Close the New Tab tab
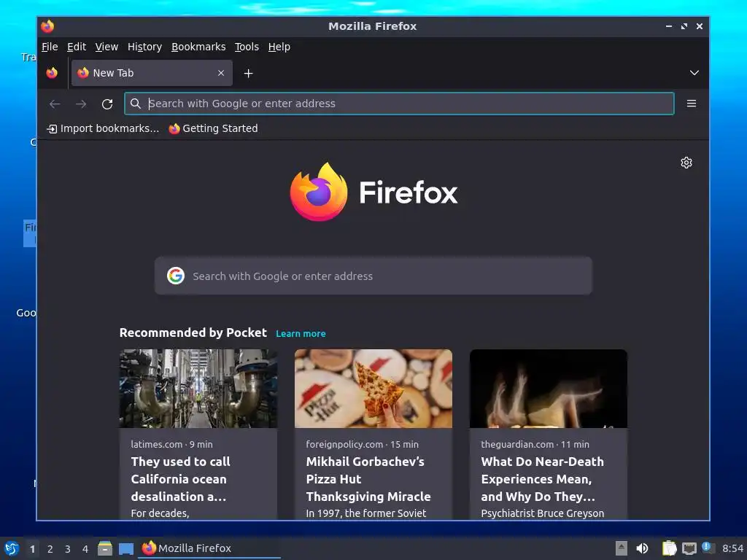 220,73
